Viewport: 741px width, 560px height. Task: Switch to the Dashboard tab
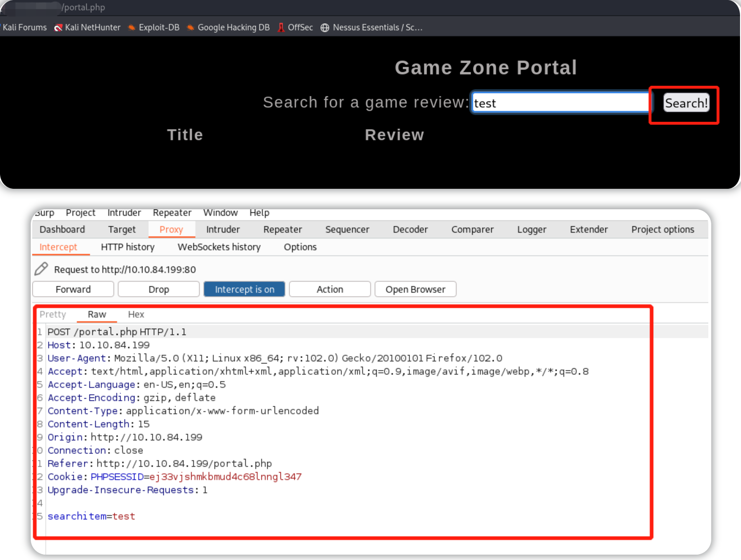point(62,229)
